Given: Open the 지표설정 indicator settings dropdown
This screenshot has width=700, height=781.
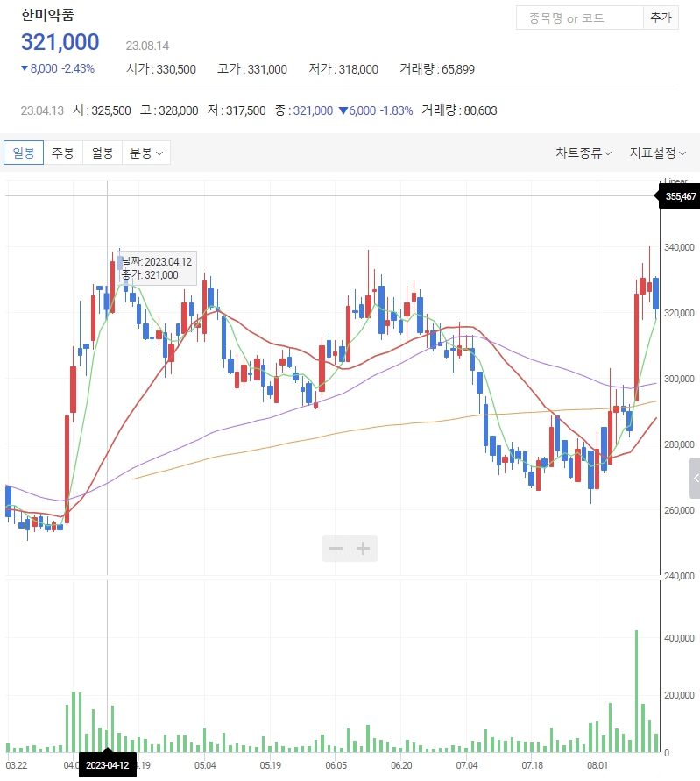Looking at the screenshot, I should point(658,153).
